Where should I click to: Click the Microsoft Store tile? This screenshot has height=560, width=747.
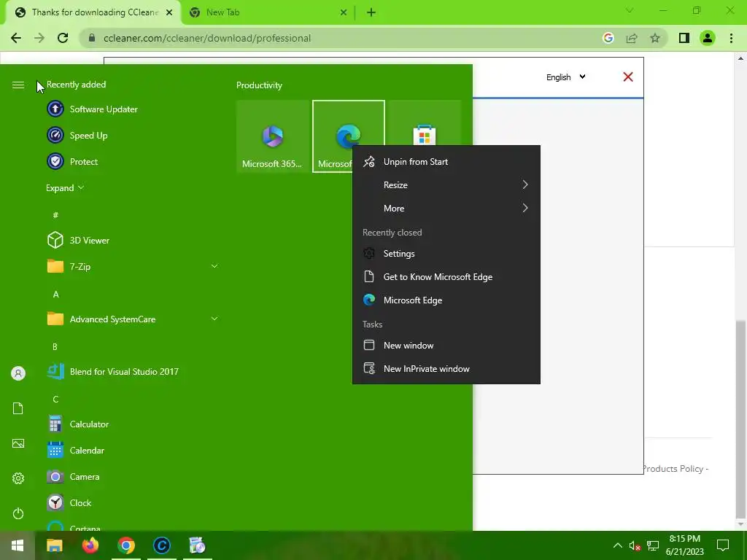coord(425,124)
